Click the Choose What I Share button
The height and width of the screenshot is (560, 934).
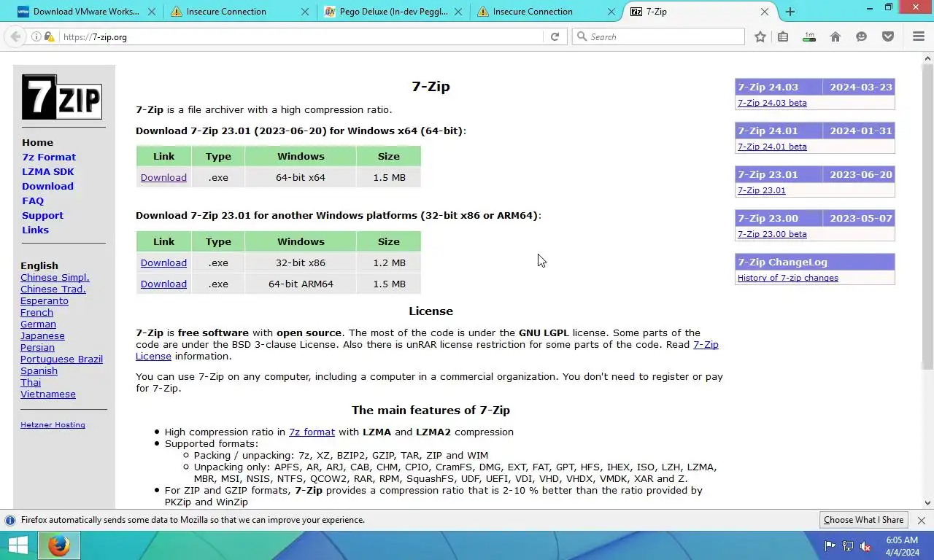point(863,520)
